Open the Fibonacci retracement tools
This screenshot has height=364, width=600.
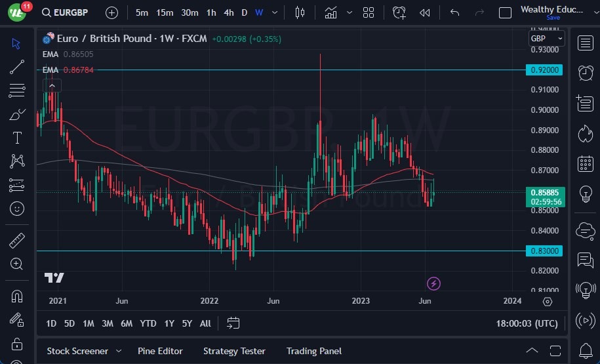(17, 91)
